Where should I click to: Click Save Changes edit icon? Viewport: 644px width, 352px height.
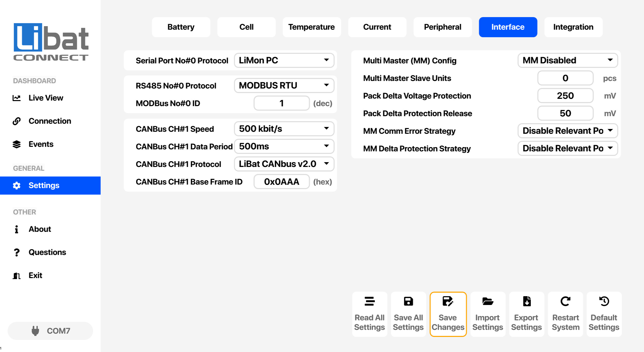click(x=448, y=301)
